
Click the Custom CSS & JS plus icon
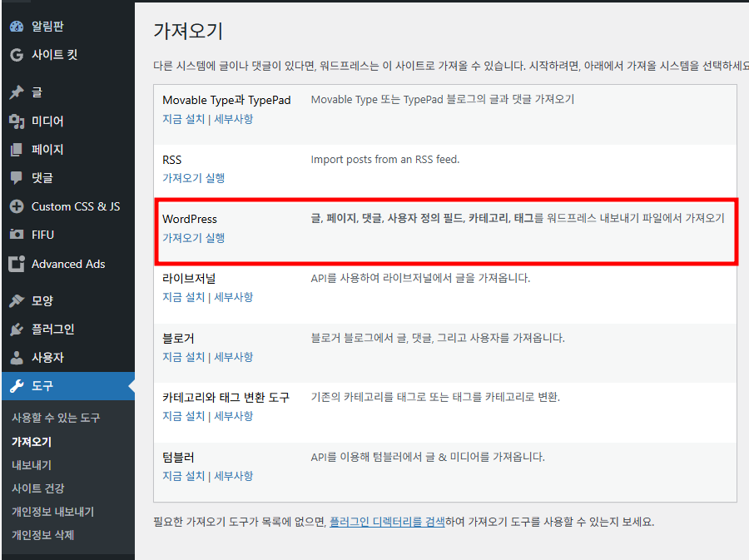(x=17, y=206)
